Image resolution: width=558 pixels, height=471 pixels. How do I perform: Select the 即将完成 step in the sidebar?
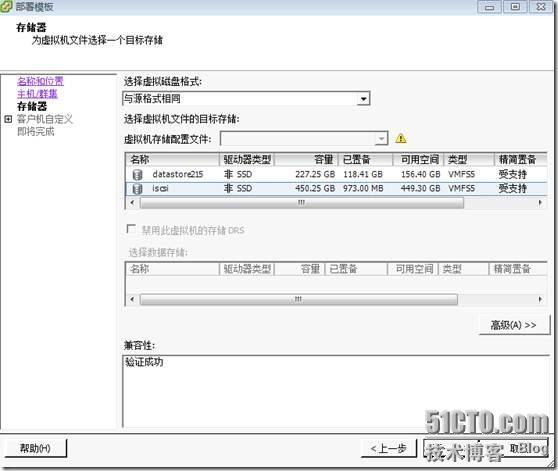tap(36, 132)
